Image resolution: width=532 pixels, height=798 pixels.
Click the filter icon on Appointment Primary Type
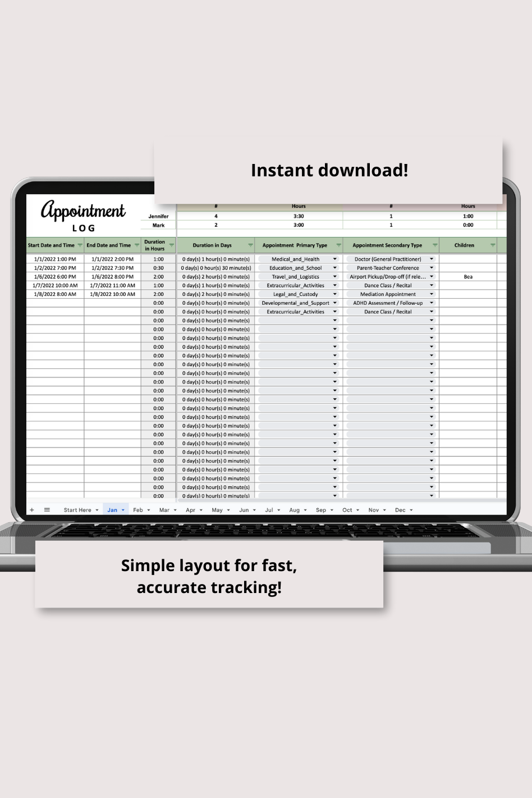click(338, 245)
